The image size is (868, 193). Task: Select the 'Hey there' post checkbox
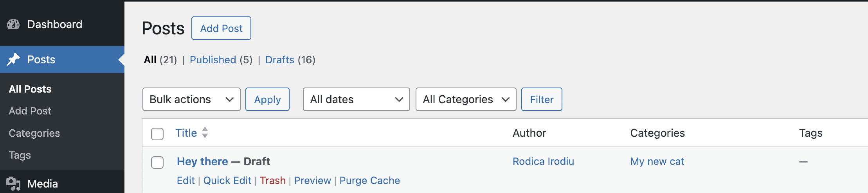[x=157, y=162]
